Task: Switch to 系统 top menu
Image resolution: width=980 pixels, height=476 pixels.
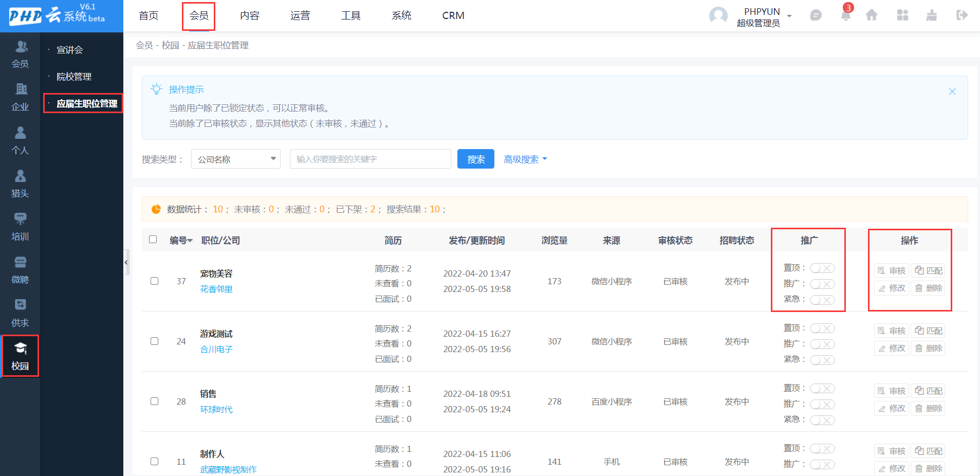Action: tap(401, 15)
